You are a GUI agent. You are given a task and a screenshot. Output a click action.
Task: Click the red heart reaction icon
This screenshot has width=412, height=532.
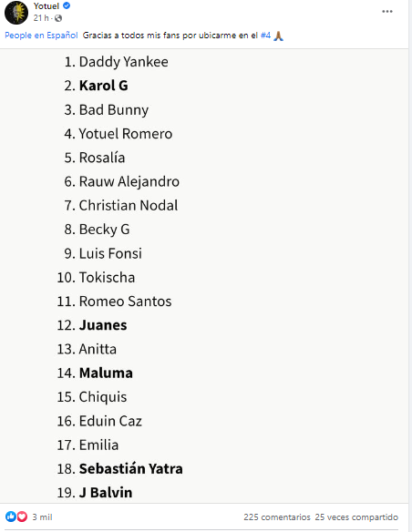click(22, 517)
